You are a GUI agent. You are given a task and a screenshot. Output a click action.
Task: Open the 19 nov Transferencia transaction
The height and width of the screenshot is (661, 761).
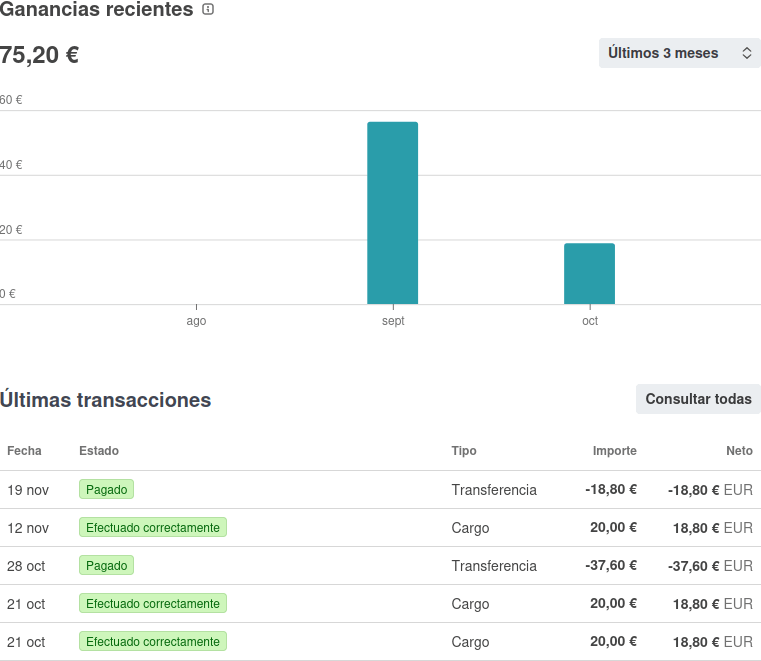point(494,490)
